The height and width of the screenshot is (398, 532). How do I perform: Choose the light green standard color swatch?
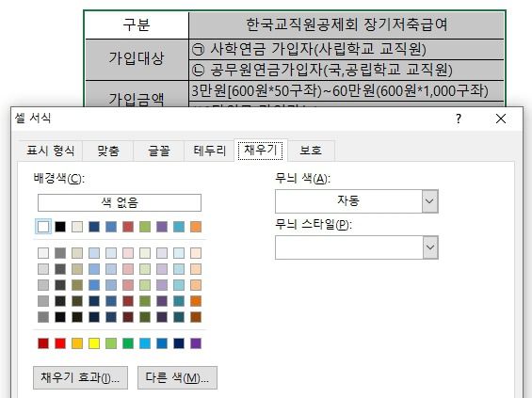click(x=111, y=343)
